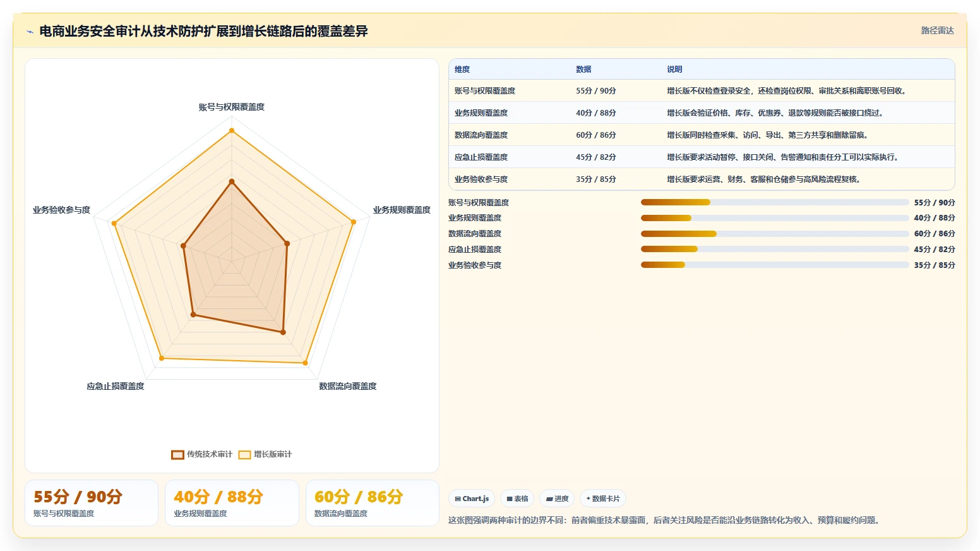Screen dimensions: 980x551
Task: Click the 表格 tag chip
Action: click(517, 499)
